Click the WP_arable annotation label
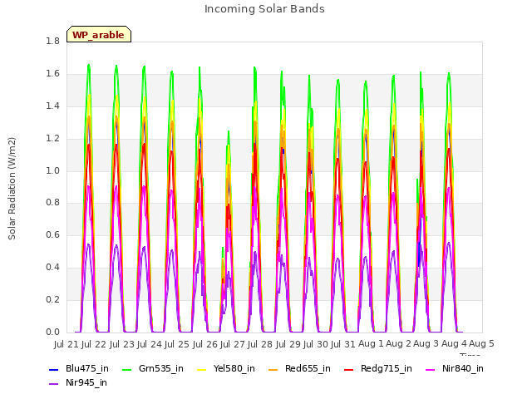This screenshot has width=532, height=399. pyautogui.click(x=98, y=35)
